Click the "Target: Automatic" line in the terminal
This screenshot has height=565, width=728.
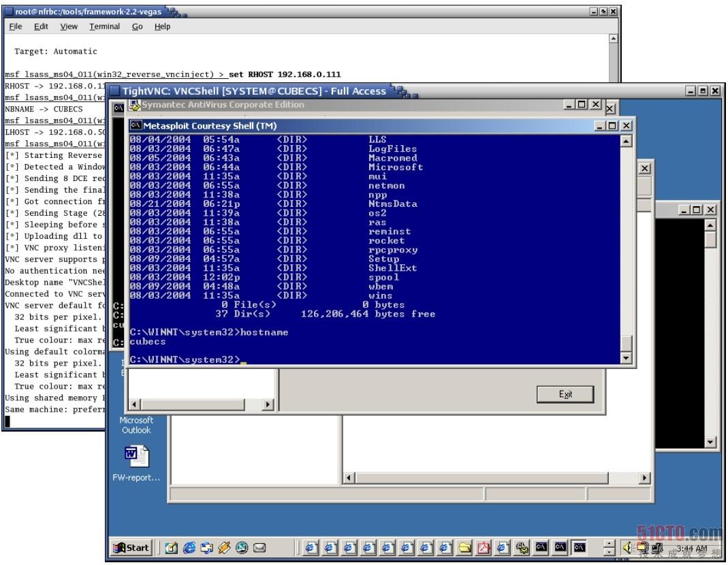[56, 51]
